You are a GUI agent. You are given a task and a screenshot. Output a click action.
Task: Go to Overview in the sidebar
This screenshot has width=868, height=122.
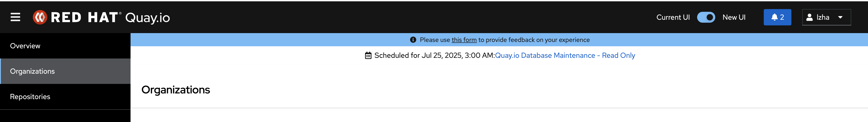pyautogui.click(x=25, y=46)
